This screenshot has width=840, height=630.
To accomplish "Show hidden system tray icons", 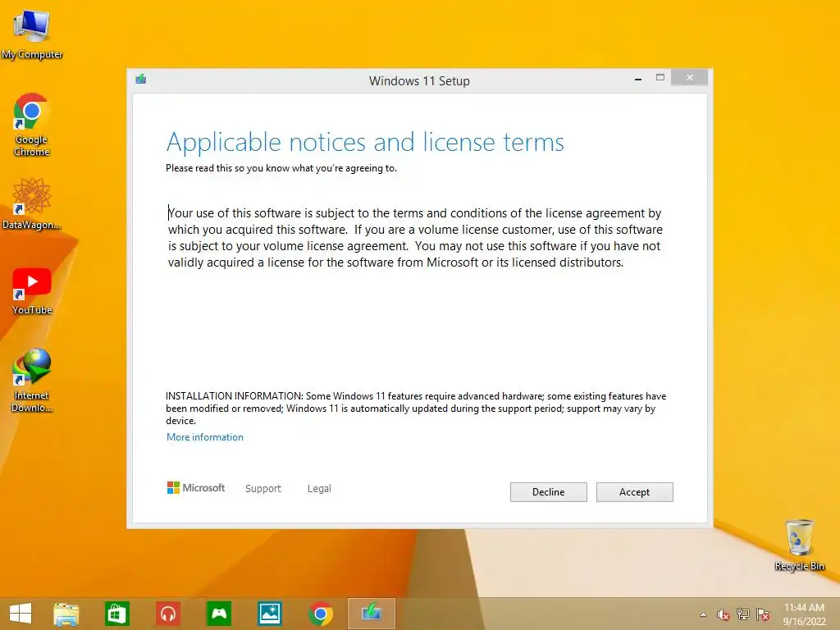I will (x=703, y=614).
